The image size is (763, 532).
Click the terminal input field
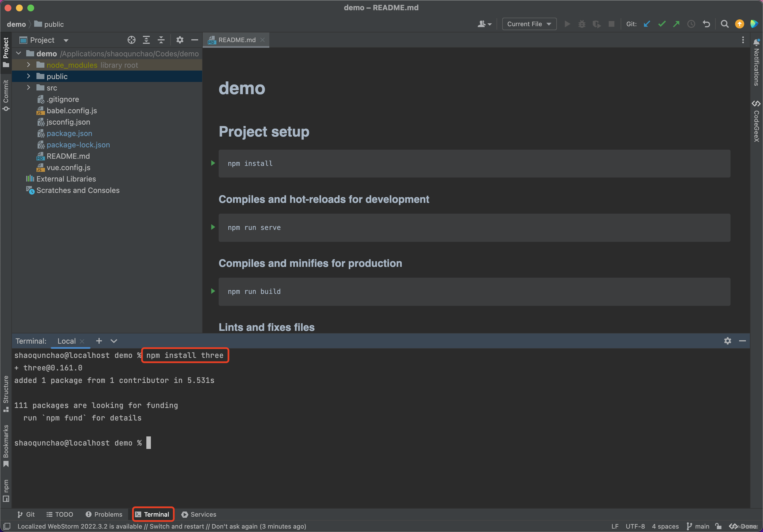pos(149,443)
